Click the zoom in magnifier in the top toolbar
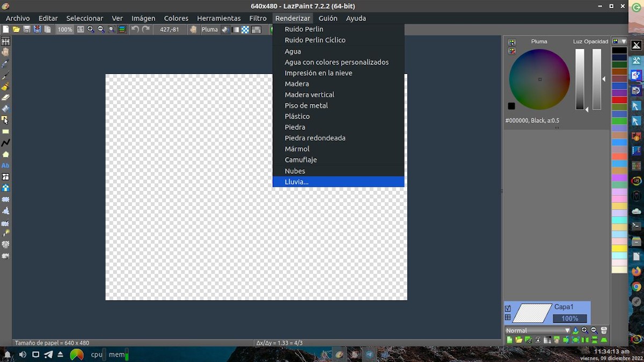Screen dimensions: 644x362 (x=90, y=29)
